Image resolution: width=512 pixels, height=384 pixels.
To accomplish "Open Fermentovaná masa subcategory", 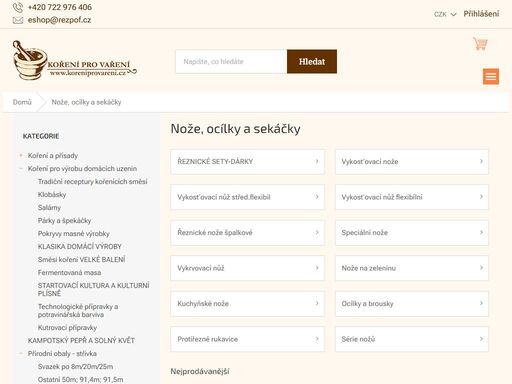I will 69,273.
